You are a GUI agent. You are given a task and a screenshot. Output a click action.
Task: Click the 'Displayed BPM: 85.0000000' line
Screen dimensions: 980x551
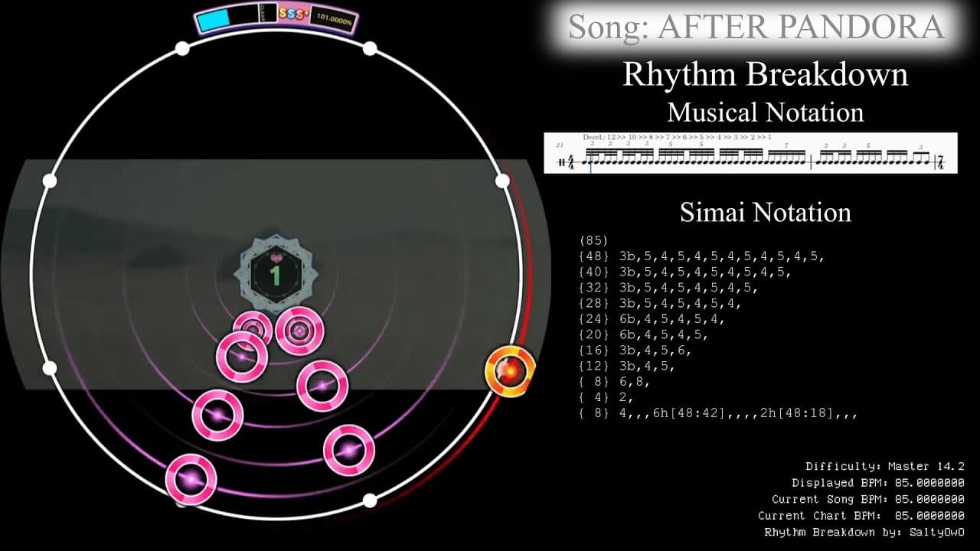pyautogui.click(x=878, y=483)
